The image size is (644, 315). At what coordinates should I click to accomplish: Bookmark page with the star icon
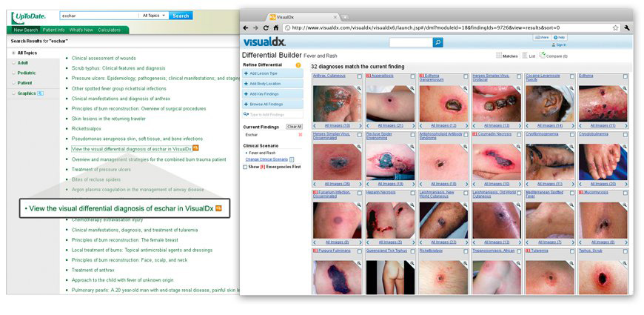615,27
